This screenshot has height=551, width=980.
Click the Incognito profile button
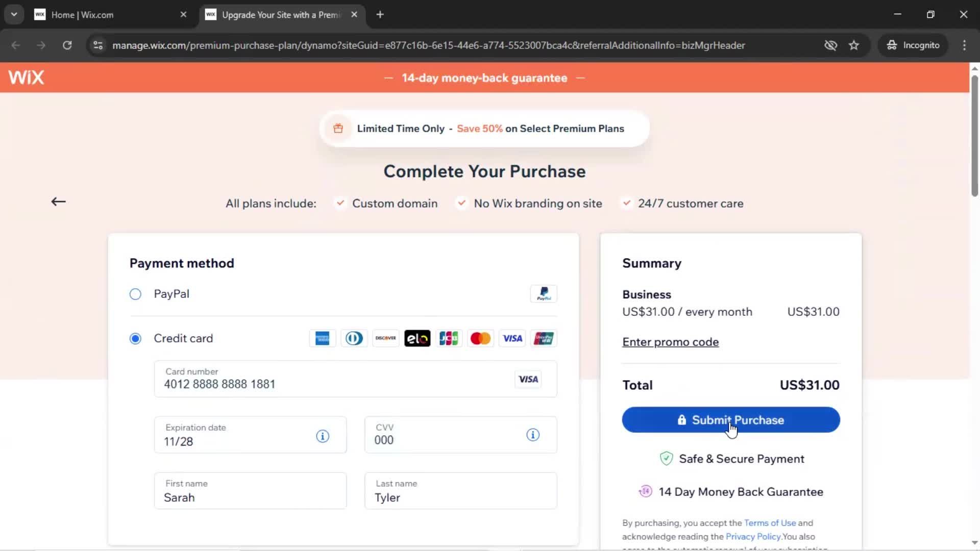pos(913,45)
